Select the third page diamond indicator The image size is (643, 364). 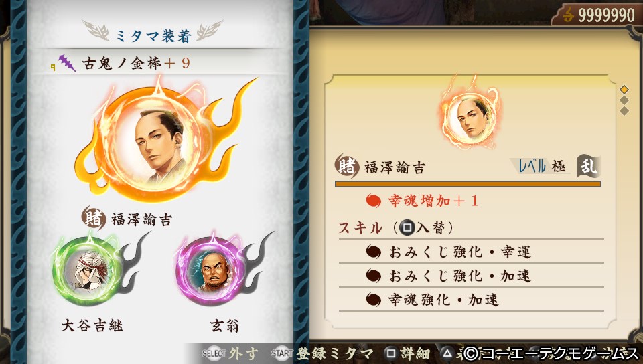624,111
